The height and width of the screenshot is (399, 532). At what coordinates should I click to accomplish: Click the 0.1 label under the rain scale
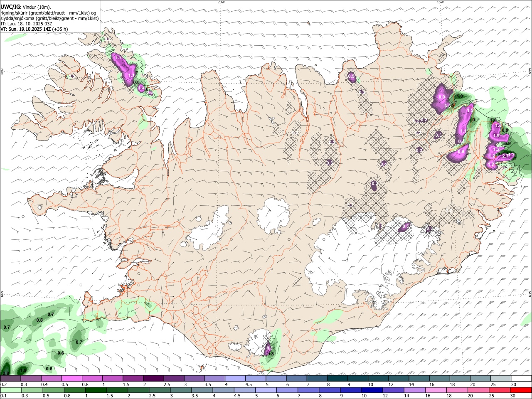(x=3, y=396)
